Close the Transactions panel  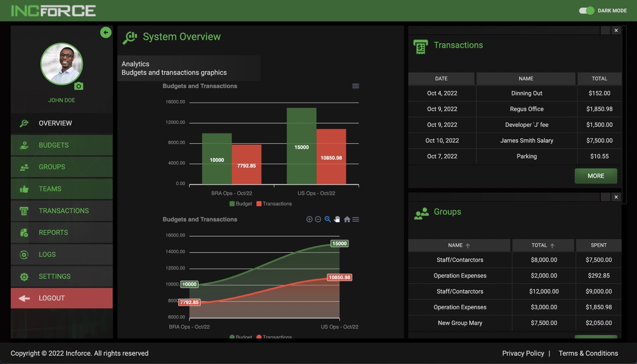point(616,30)
